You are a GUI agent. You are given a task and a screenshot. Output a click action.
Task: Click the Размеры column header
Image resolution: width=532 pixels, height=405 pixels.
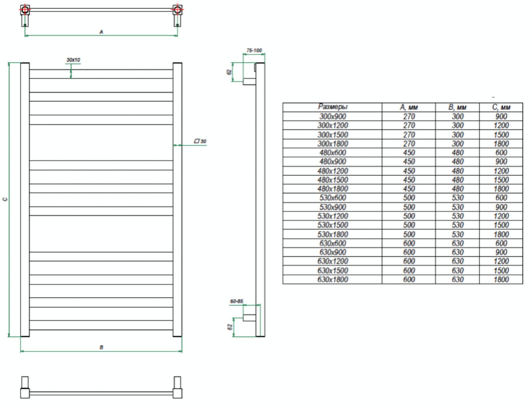pos(332,107)
